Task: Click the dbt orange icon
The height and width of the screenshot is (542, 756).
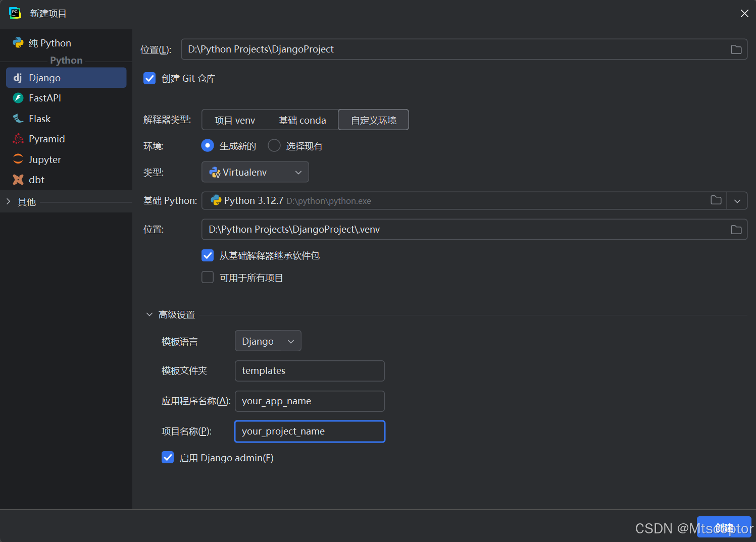Action: [18, 180]
